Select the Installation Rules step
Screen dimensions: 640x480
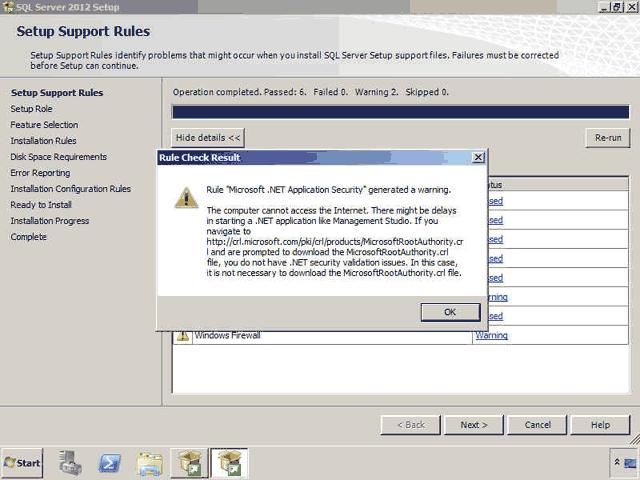point(43,141)
